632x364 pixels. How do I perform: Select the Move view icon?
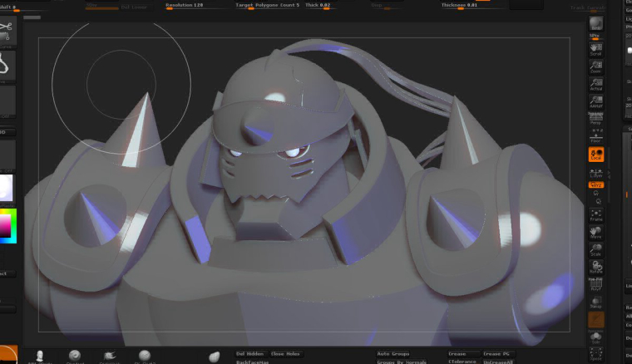tap(595, 233)
